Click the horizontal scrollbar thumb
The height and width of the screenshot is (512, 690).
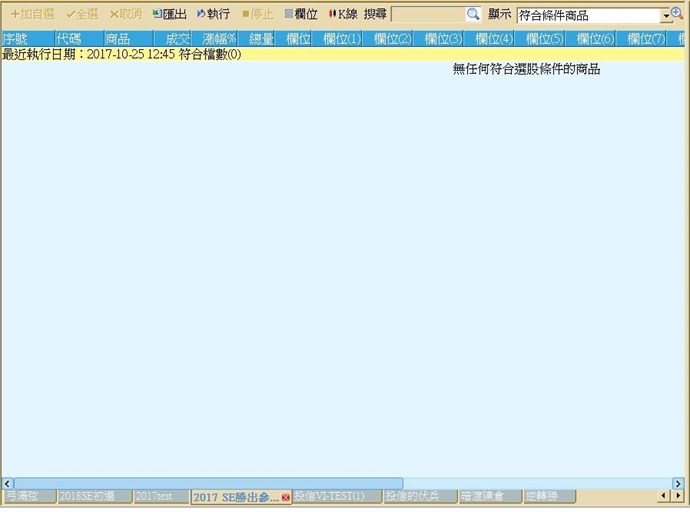[208, 484]
